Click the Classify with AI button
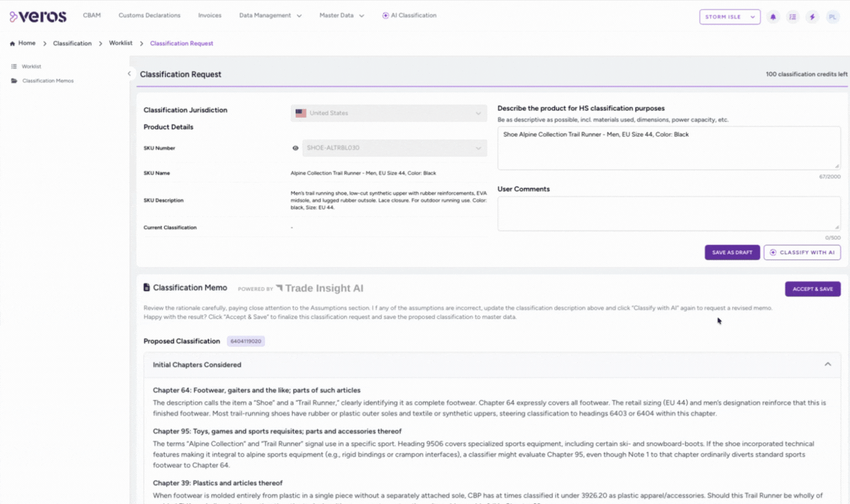 coord(802,253)
